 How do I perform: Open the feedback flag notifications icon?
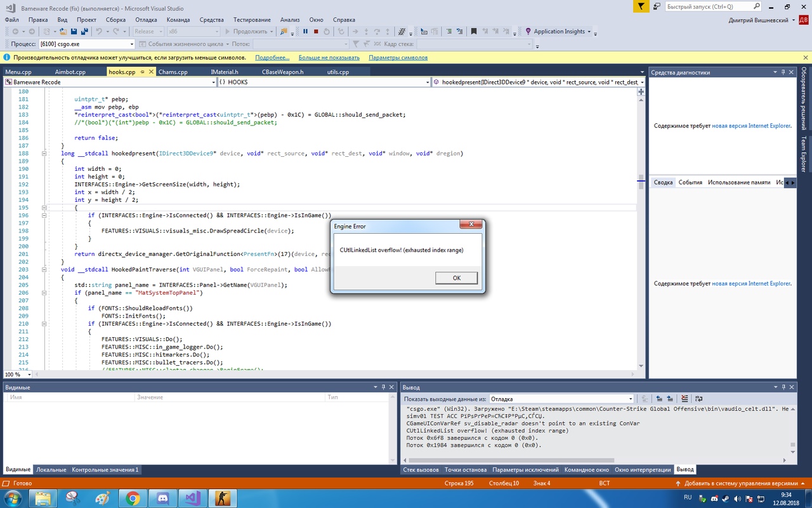click(x=641, y=6)
